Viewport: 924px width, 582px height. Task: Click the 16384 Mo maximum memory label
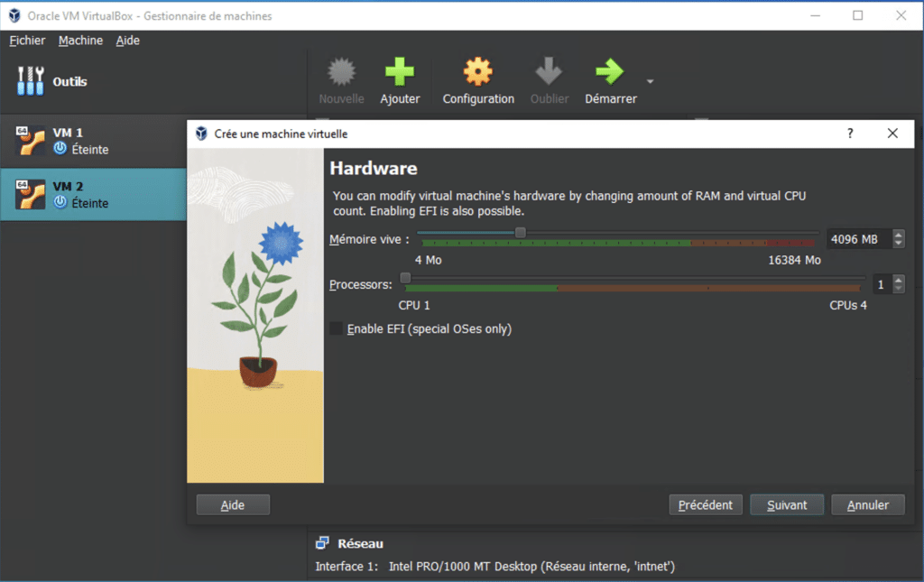point(794,260)
